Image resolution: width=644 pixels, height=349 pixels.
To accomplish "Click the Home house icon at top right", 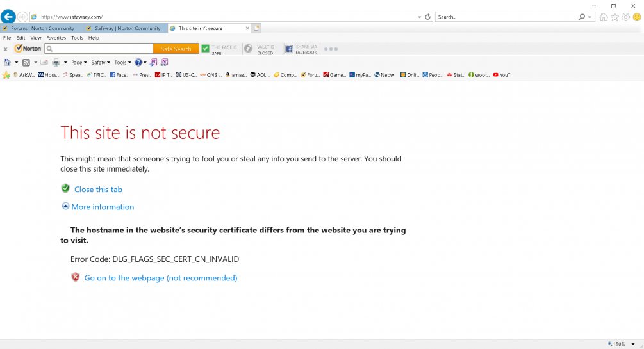I will [x=604, y=17].
